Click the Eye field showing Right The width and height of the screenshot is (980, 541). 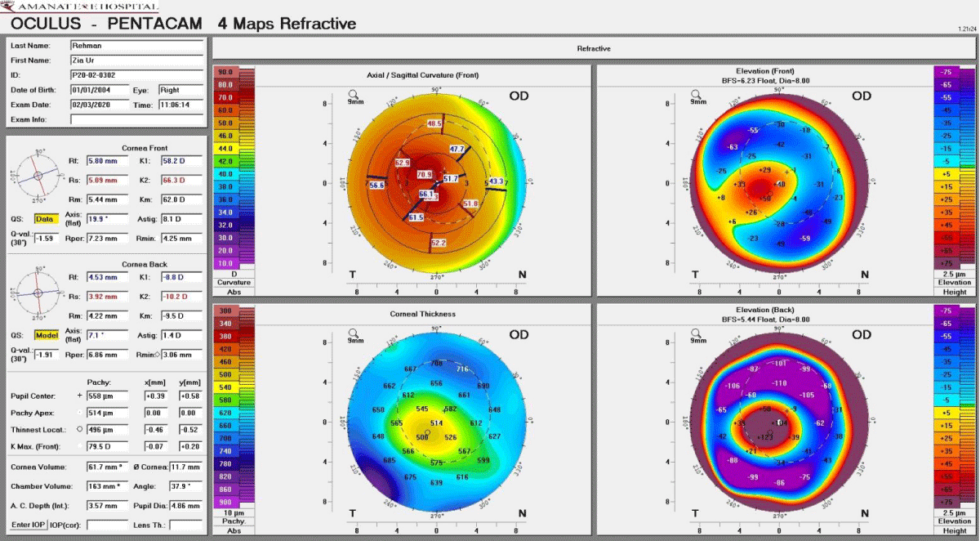click(x=180, y=90)
